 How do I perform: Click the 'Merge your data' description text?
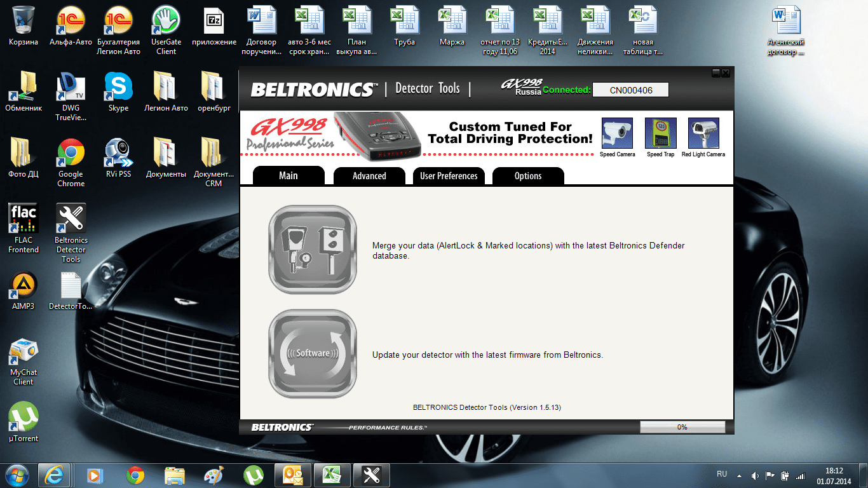(x=529, y=250)
